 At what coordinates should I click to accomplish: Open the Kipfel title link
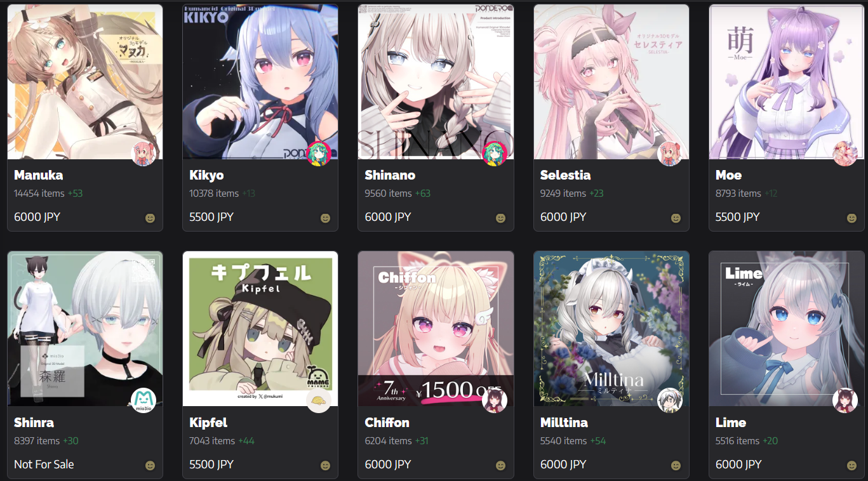click(208, 423)
